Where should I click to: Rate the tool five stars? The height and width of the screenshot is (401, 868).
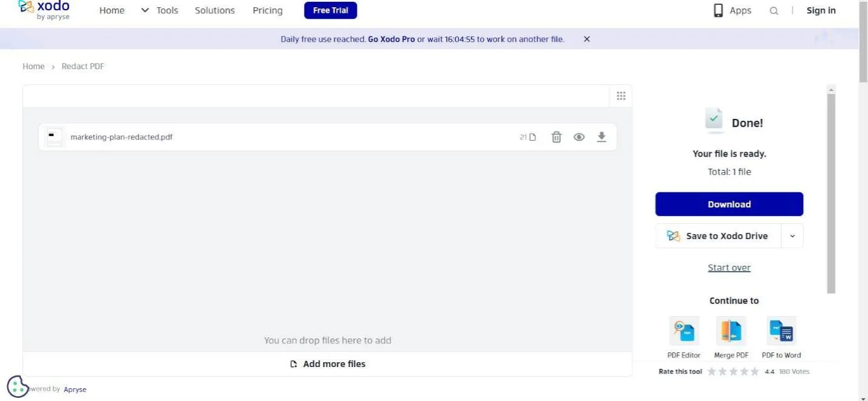754,372
